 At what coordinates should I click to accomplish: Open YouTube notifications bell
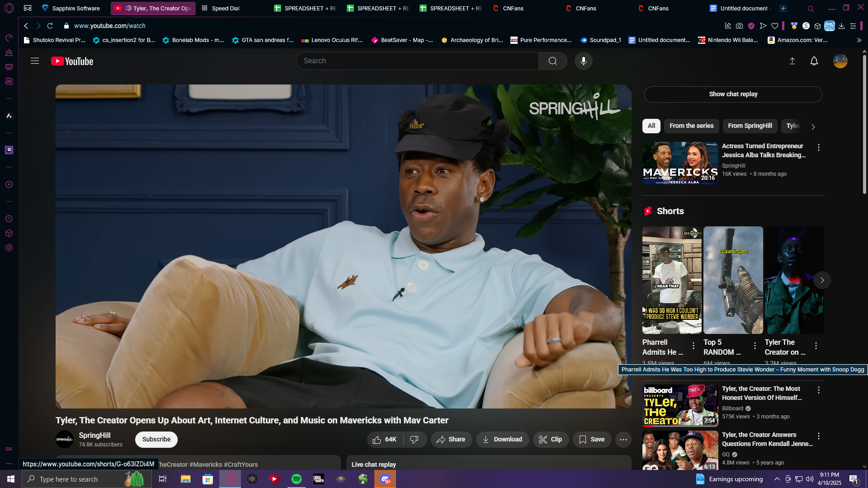[814, 61]
